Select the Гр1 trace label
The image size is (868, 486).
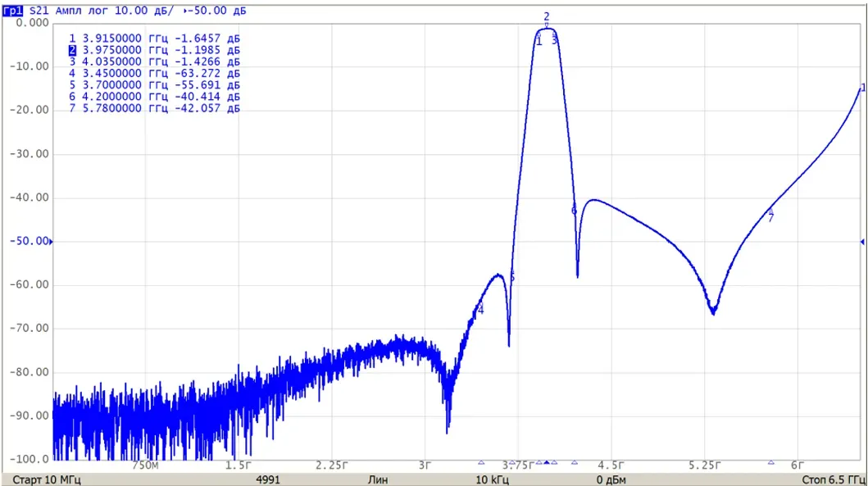tap(13, 11)
